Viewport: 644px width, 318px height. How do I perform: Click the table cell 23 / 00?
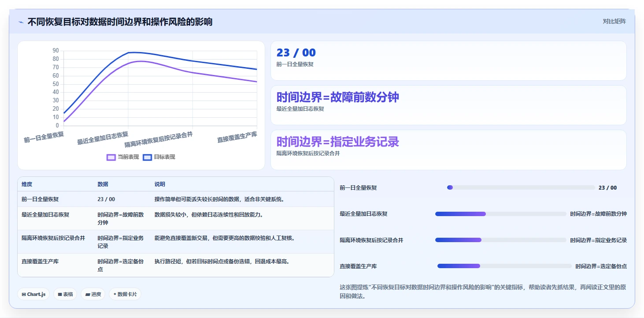point(106,199)
